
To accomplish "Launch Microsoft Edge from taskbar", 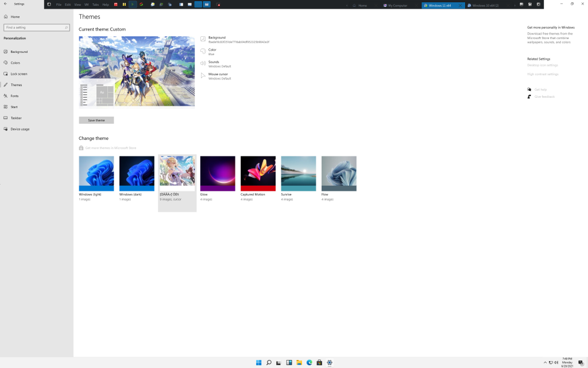I will [310, 362].
